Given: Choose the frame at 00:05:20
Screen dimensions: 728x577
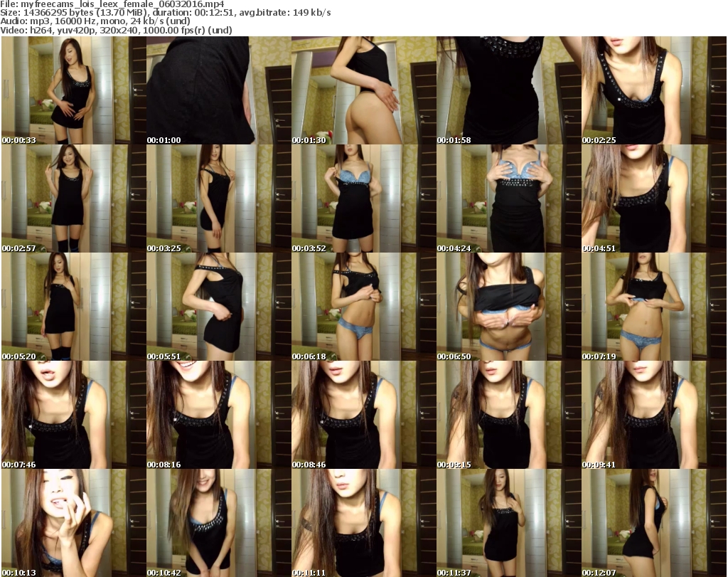Looking at the screenshot, I should point(74,307).
